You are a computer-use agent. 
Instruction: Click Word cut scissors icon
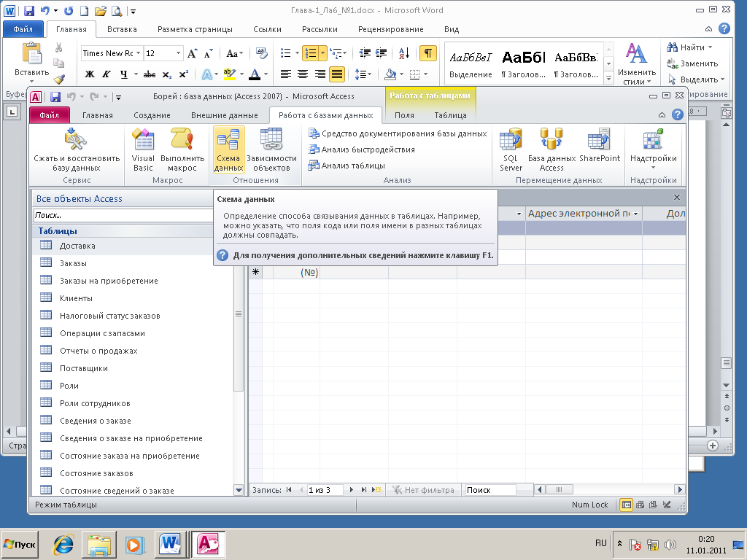click(58, 47)
